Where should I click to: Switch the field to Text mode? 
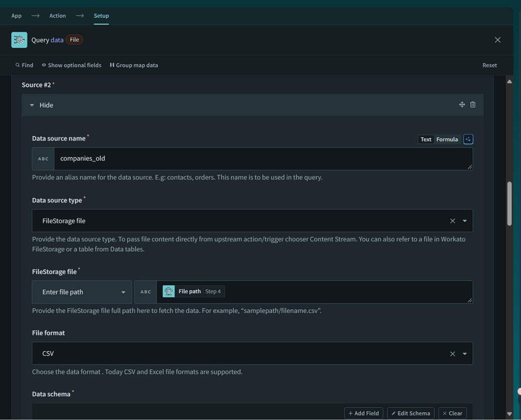click(426, 139)
